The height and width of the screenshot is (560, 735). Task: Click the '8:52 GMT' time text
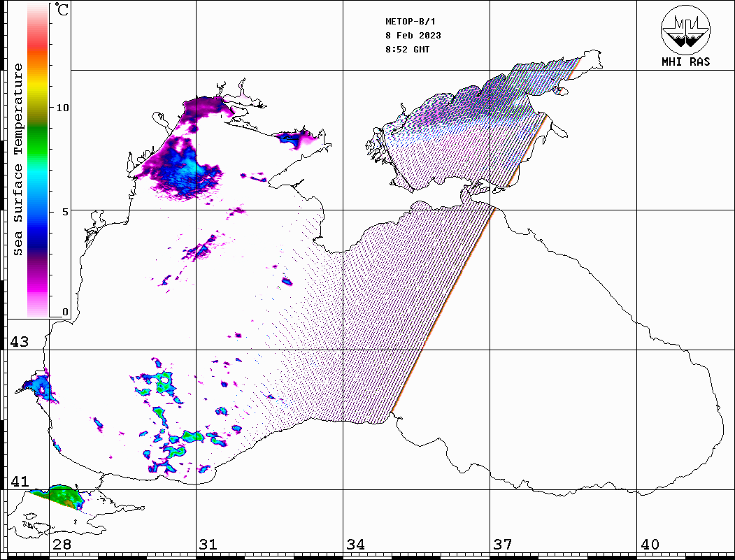407,49
